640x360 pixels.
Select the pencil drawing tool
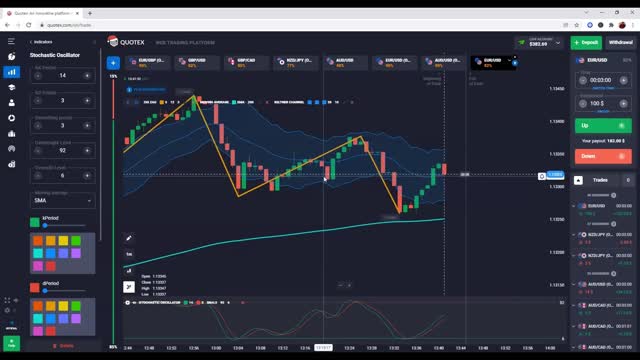(129, 238)
